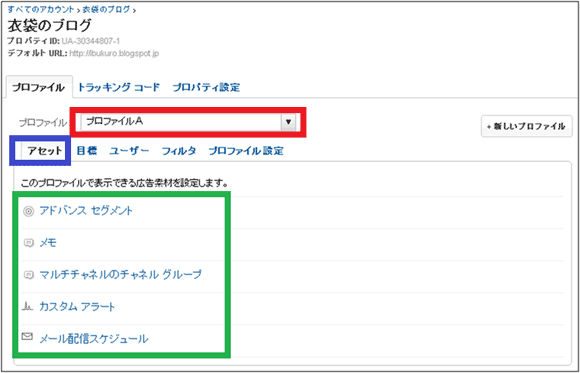The image size is (580, 373).
Task: Open the カスタム アラート link
Action: point(77,307)
